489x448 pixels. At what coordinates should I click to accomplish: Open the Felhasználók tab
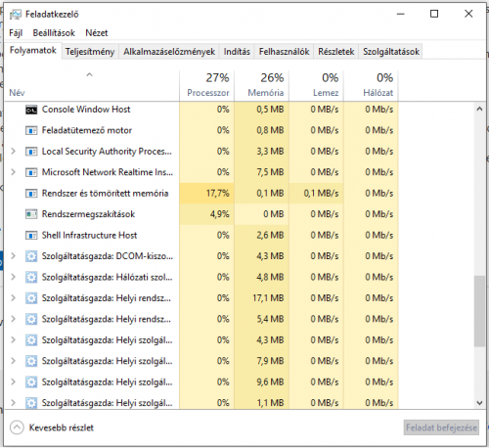pos(284,52)
